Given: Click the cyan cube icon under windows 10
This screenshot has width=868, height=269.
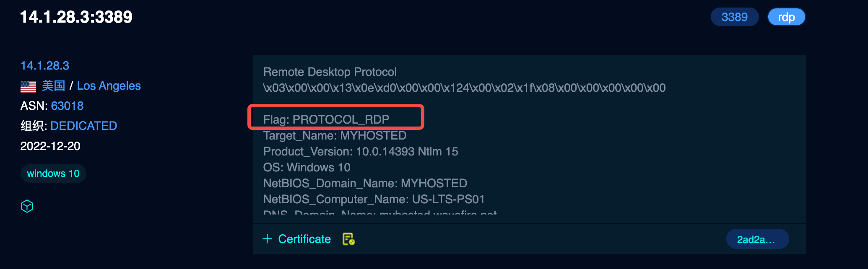Looking at the screenshot, I should click(x=27, y=206).
